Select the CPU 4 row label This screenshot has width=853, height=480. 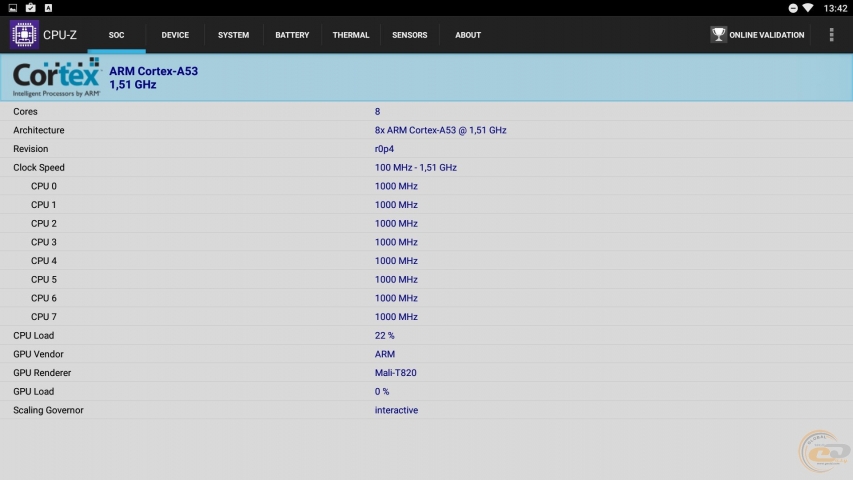coord(44,261)
